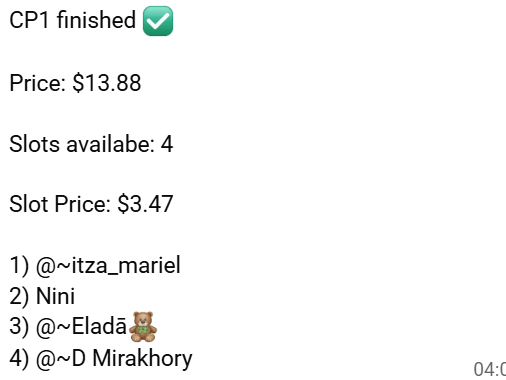Image resolution: width=506 pixels, height=380 pixels.
Task: Open the @~itza_mariel mention
Action: click(x=108, y=265)
